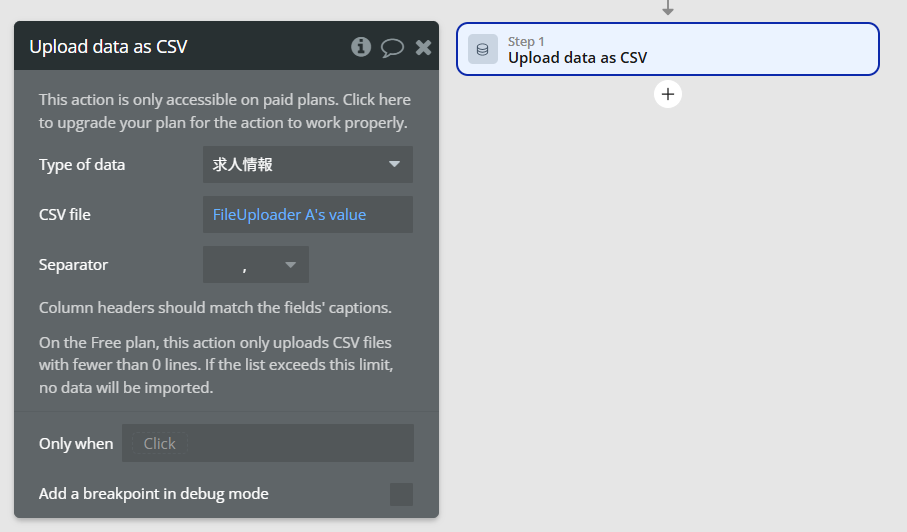Click the connector arrow above Step 1
The height and width of the screenshot is (532, 907).
pyautogui.click(x=668, y=8)
